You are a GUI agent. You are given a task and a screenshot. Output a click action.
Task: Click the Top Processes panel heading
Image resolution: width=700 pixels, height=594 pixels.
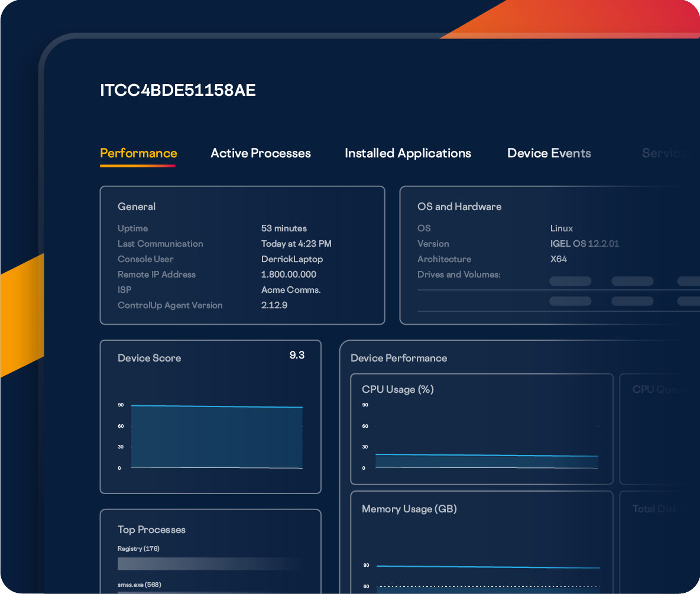(151, 530)
